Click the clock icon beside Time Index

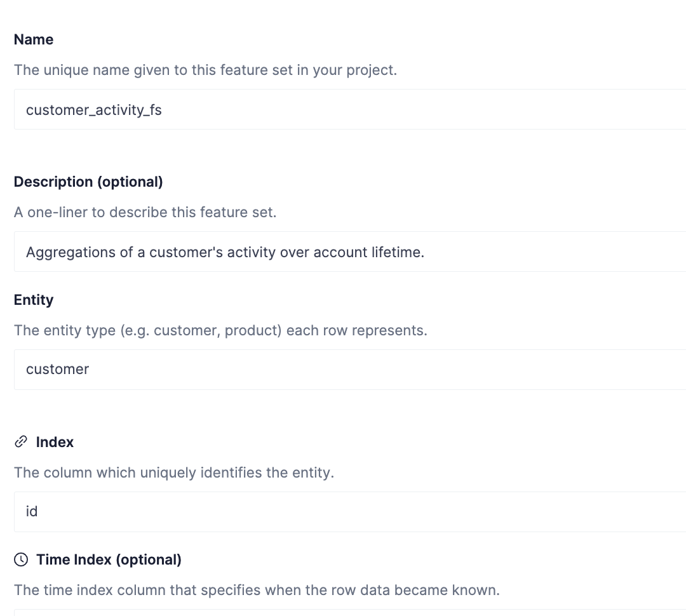click(x=21, y=559)
